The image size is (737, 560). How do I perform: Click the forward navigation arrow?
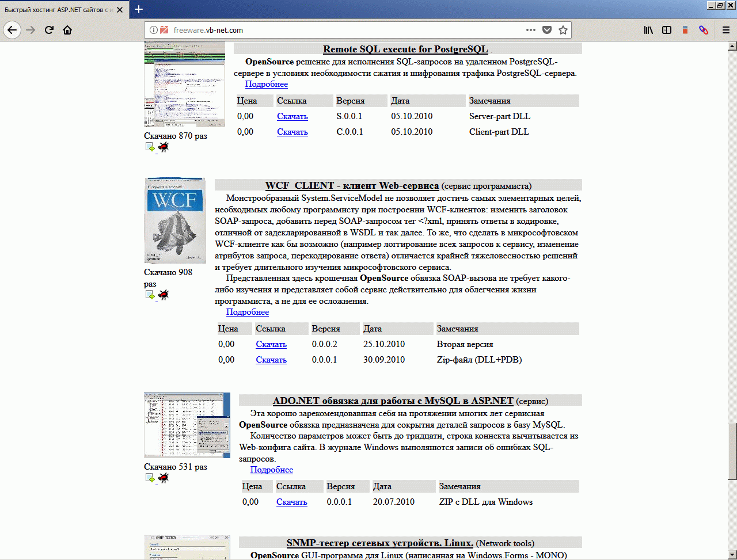[31, 30]
